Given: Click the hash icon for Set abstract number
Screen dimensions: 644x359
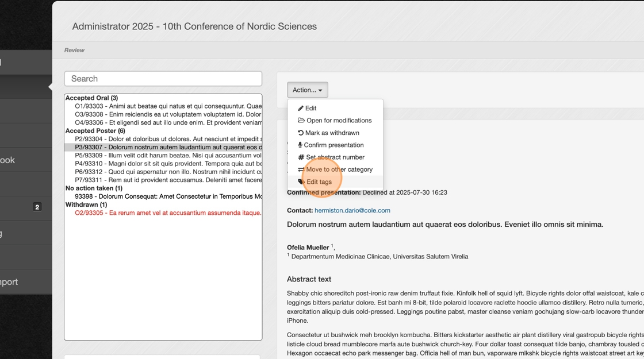Looking at the screenshot, I should pyautogui.click(x=301, y=157).
